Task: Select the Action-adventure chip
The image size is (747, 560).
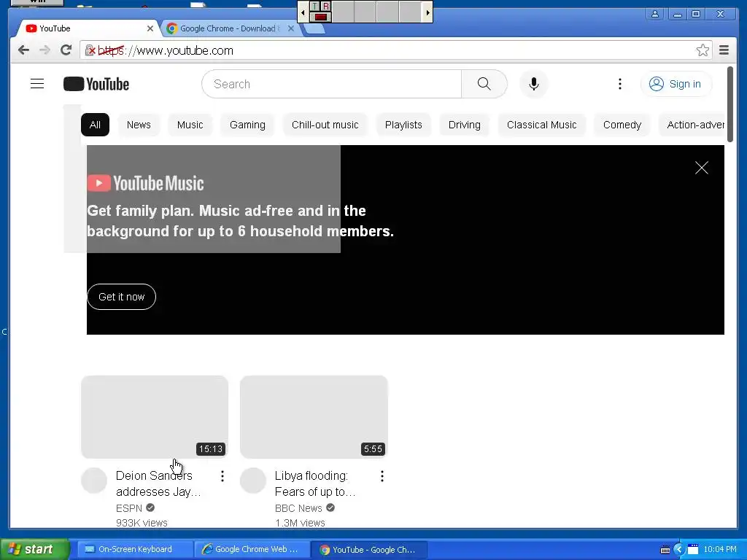Action: click(692, 125)
